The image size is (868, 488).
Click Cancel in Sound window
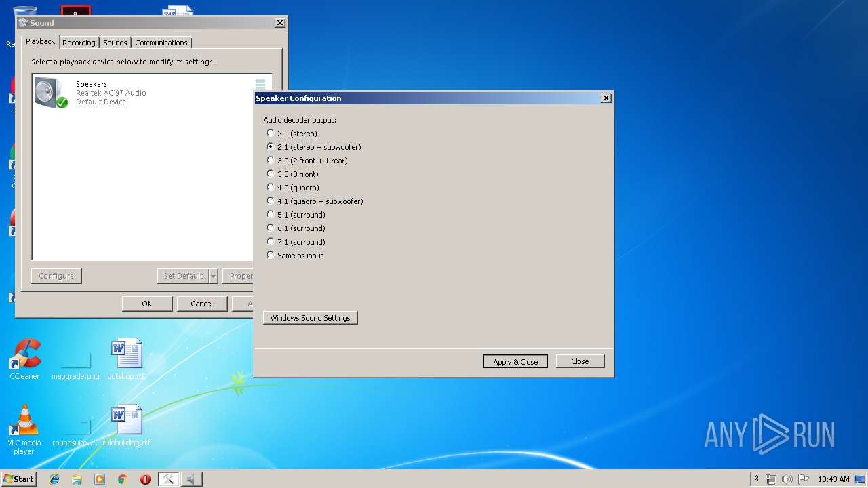[x=201, y=304]
